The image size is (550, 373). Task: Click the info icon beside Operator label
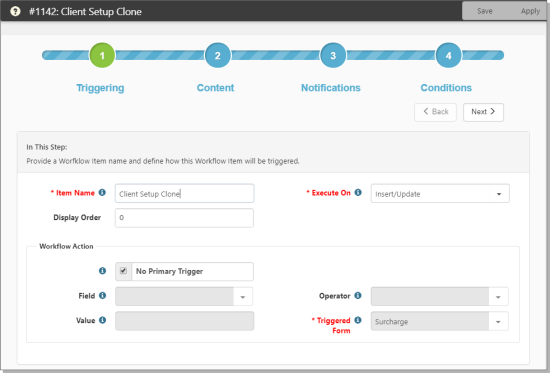click(x=358, y=295)
